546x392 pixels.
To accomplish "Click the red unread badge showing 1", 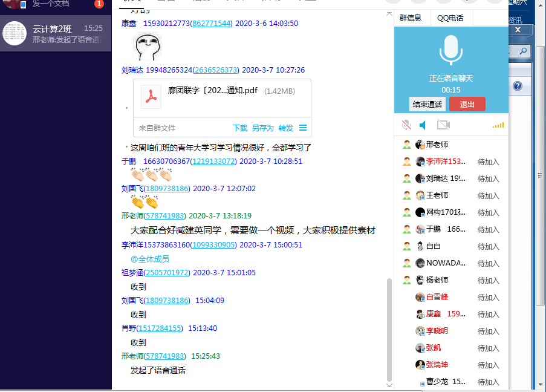I will tap(99, 4).
